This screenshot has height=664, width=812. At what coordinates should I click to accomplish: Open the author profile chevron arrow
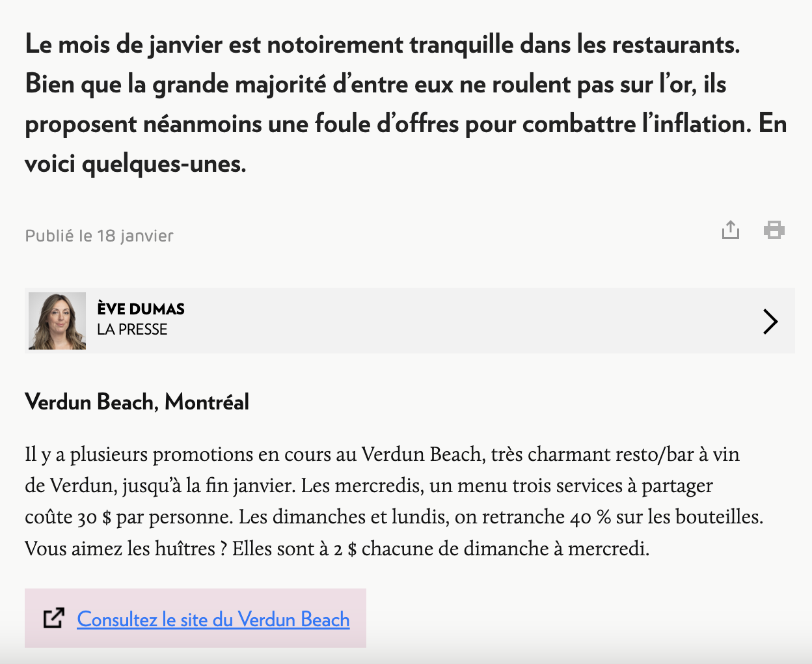point(770,321)
